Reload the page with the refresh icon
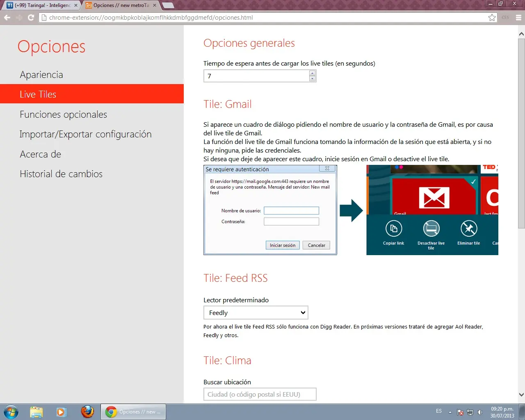Image resolution: width=525 pixels, height=420 pixels. [x=31, y=18]
